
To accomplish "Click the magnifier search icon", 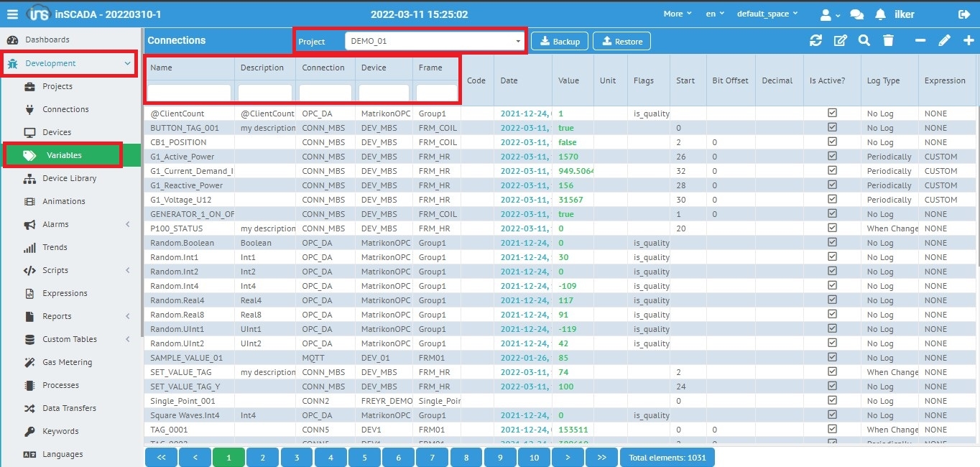I will point(864,41).
